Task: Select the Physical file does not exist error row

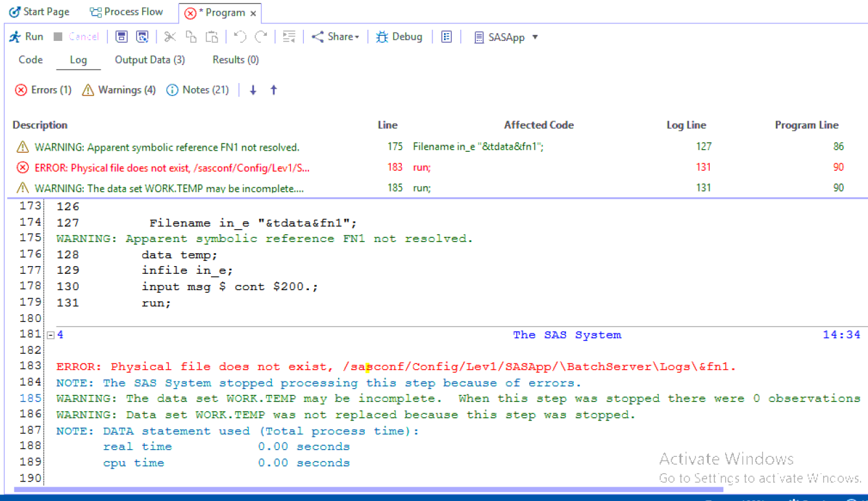Action: [x=172, y=167]
